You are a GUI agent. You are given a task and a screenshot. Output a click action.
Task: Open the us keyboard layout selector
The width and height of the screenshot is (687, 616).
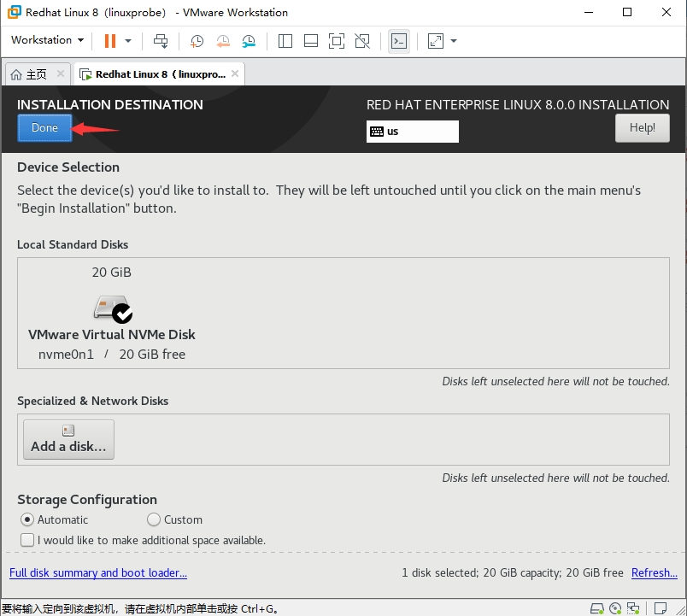point(413,132)
